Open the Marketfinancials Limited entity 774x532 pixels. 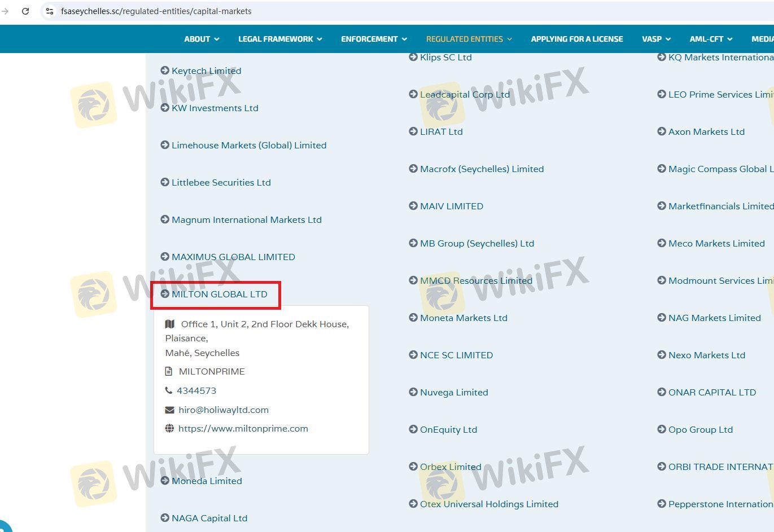pyautogui.click(x=721, y=206)
